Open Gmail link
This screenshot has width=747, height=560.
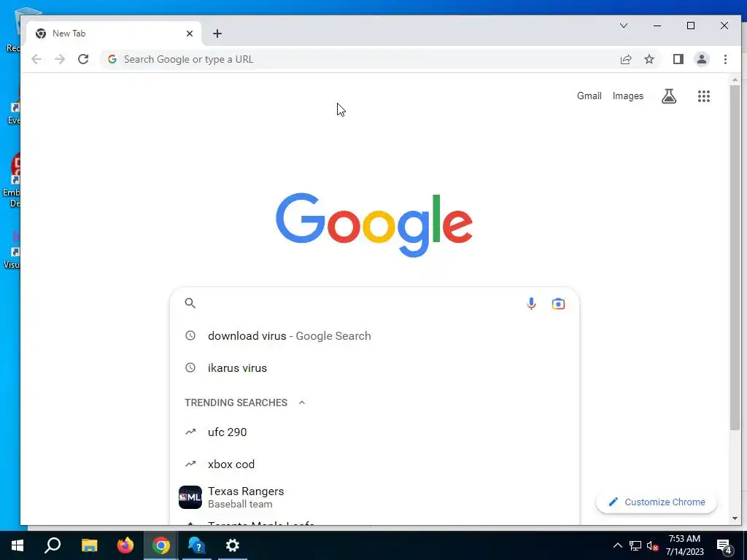pos(589,96)
